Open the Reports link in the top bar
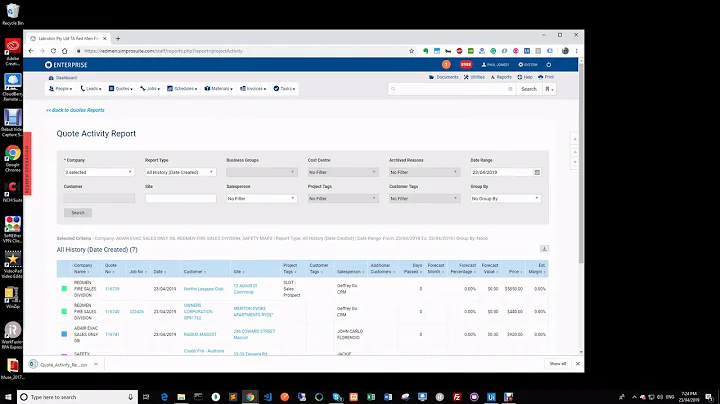This screenshot has width=720, height=404. (x=501, y=77)
